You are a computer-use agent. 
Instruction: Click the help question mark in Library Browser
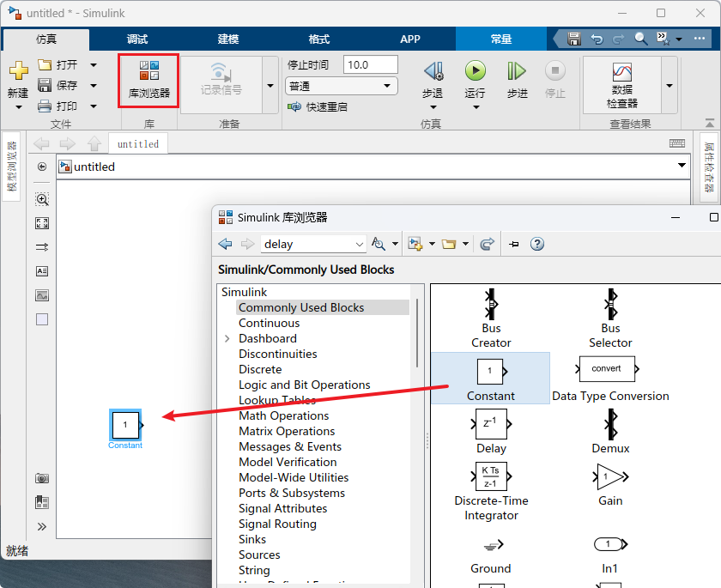coord(537,244)
